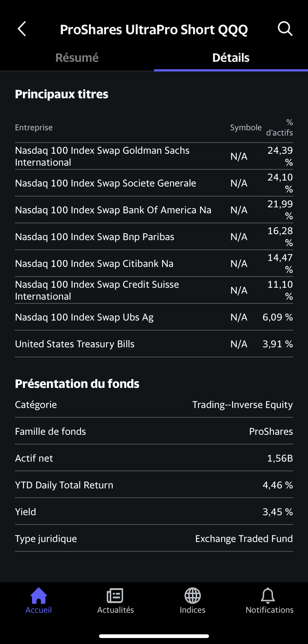
Task: Tap the Credit Suisse International swap holding
Action: click(97, 290)
